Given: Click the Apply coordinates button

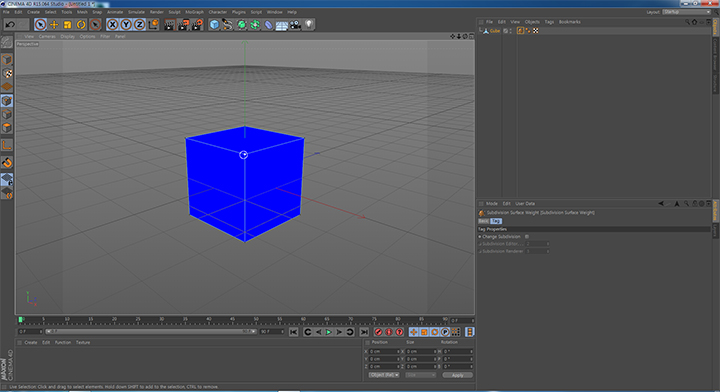Looking at the screenshot, I should pos(457,375).
